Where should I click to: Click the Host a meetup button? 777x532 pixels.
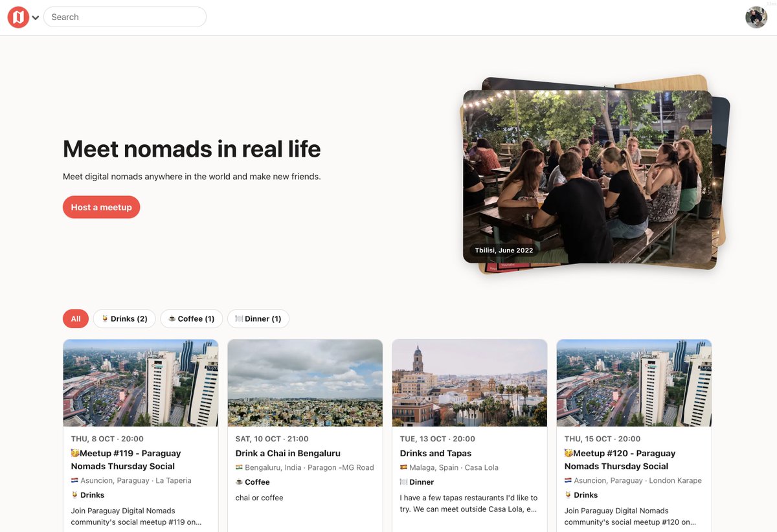(102, 207)
